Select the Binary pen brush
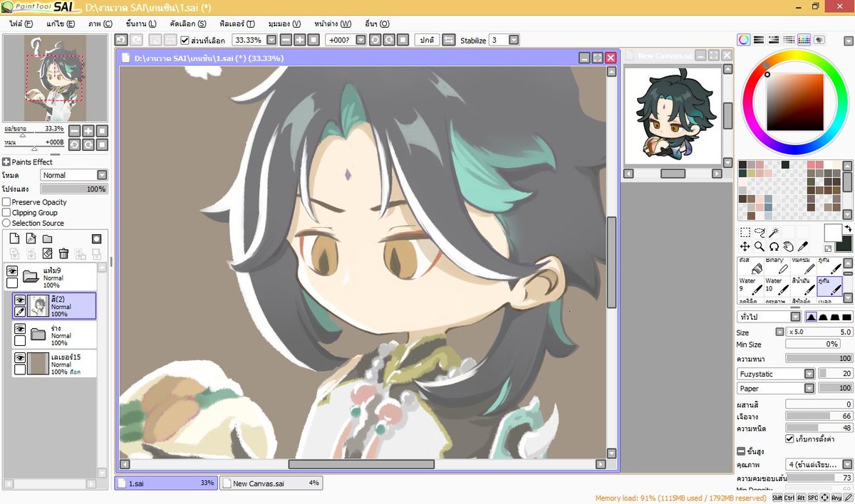Screen dimensions: 855x504 (x=777, y=266)
